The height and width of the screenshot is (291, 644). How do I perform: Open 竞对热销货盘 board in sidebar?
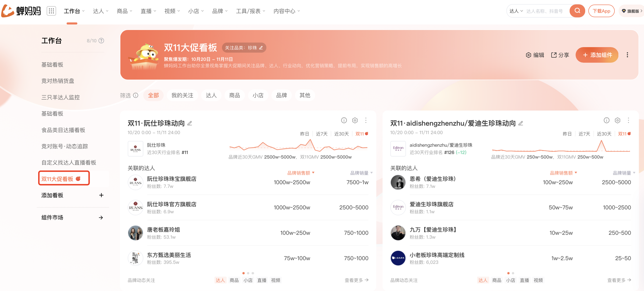click(x=58, y=81)
